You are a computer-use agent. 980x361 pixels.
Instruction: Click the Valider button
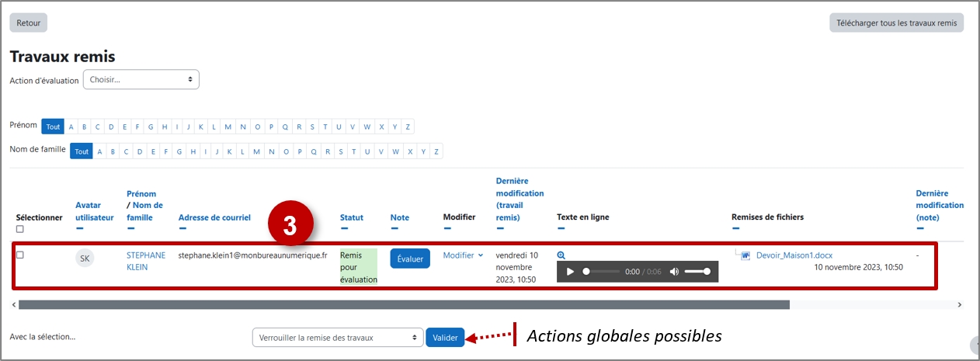point(445,338)
